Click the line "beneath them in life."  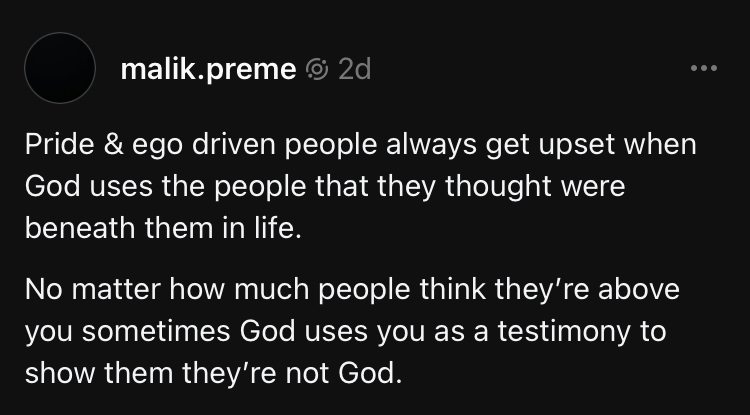(163, 228)
